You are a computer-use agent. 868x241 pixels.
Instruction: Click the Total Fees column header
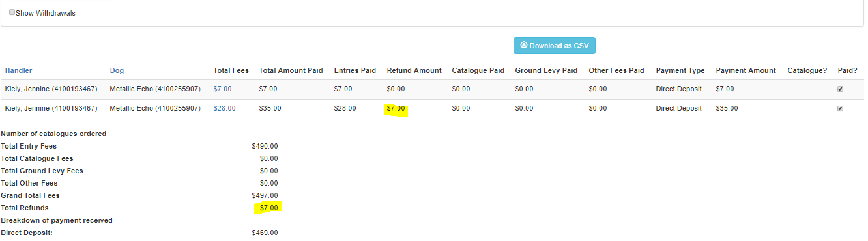pyautogui.click(x=231, y=70)
